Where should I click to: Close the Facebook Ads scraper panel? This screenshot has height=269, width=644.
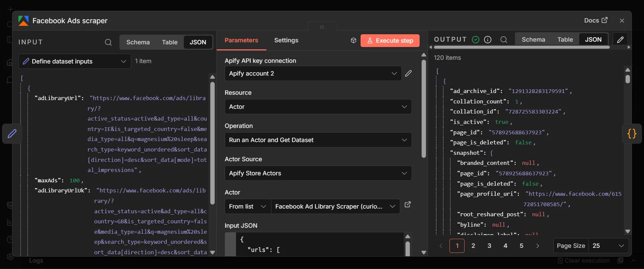pos(622,20)
